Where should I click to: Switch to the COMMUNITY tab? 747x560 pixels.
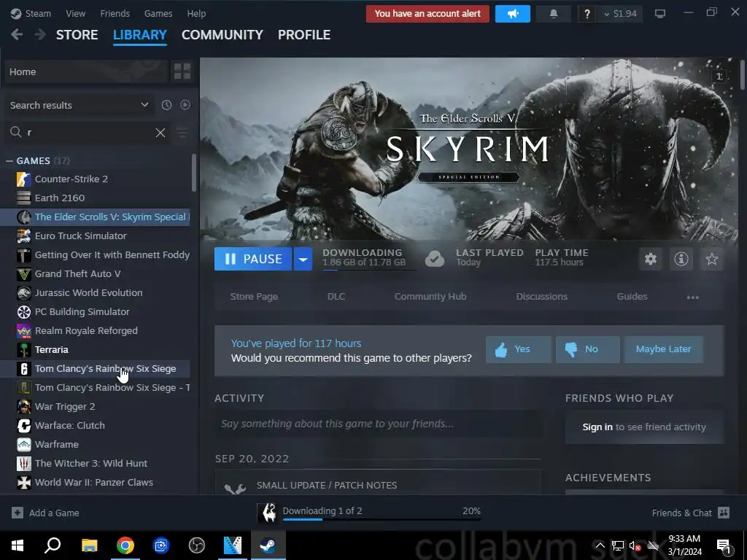click(222, 35)
